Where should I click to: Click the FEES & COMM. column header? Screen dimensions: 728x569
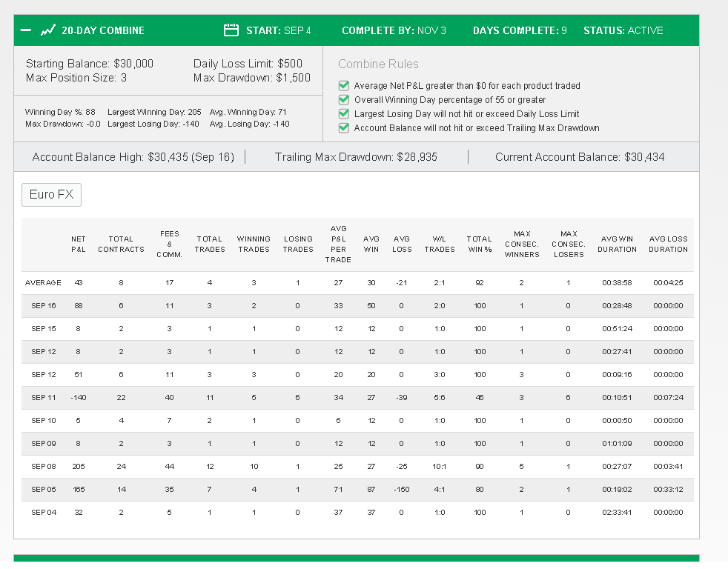coord(170,244)
